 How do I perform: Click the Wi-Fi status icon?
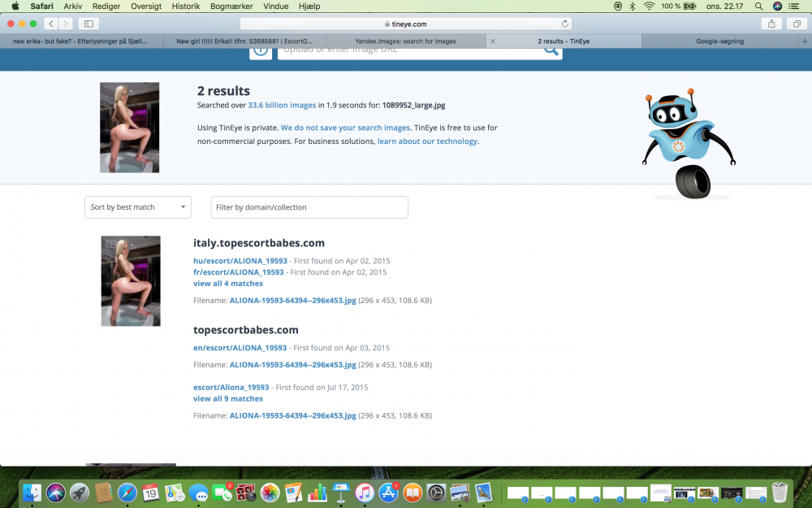[649, 6]
